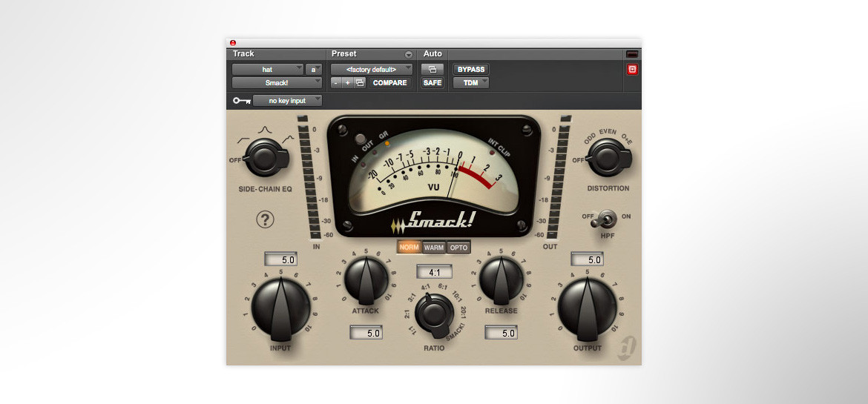The width and height of the screenshot is (868, 404).
Task: Click the Attack knob
Action: click(366, 279)
